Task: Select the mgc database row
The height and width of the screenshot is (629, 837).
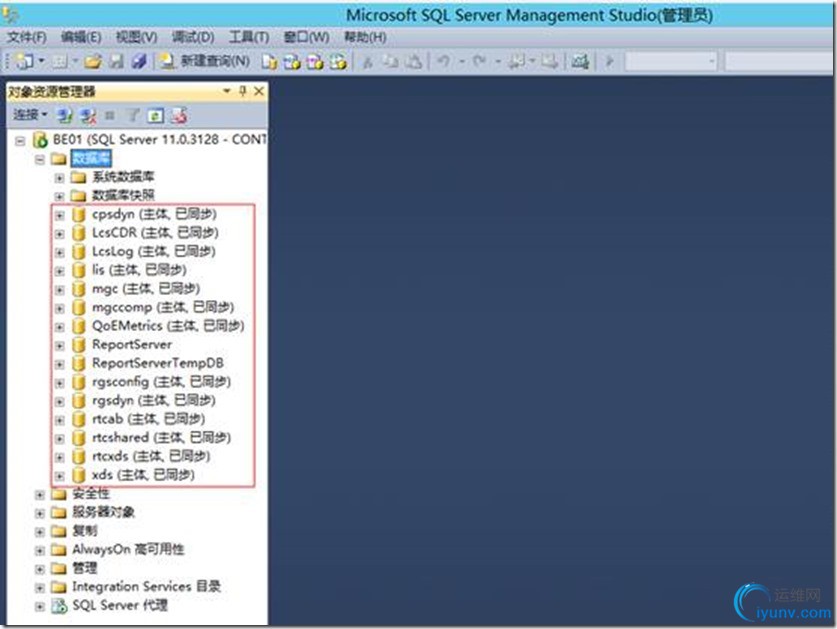Action: pyautogui.click(x=146, y=288)
